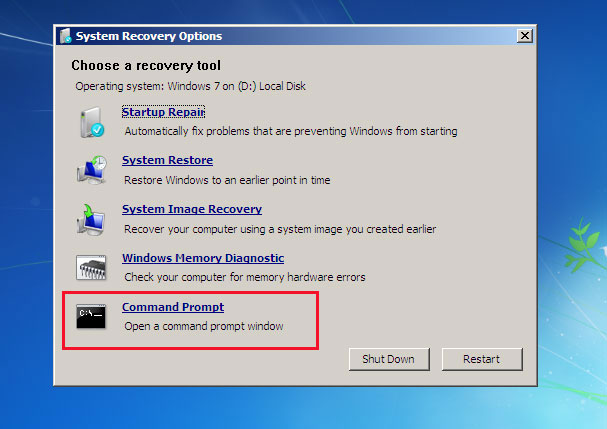Open the Startup Repair link
This screenshot has width=607, height=429.
(163, 112)
